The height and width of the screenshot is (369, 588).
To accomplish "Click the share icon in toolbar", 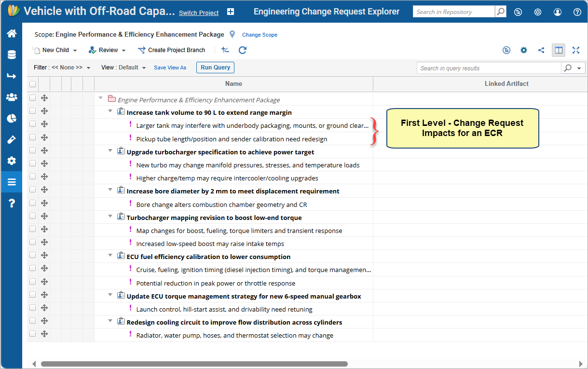I will pyautogui.click(x=541, y=50).
